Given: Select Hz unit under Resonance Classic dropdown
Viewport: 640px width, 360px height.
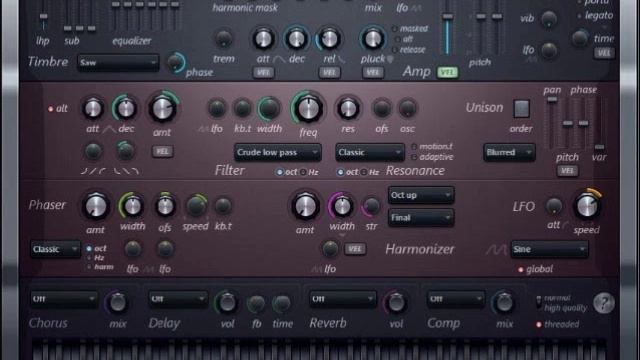Looking at the screenshot, I should tap(369, 172).
